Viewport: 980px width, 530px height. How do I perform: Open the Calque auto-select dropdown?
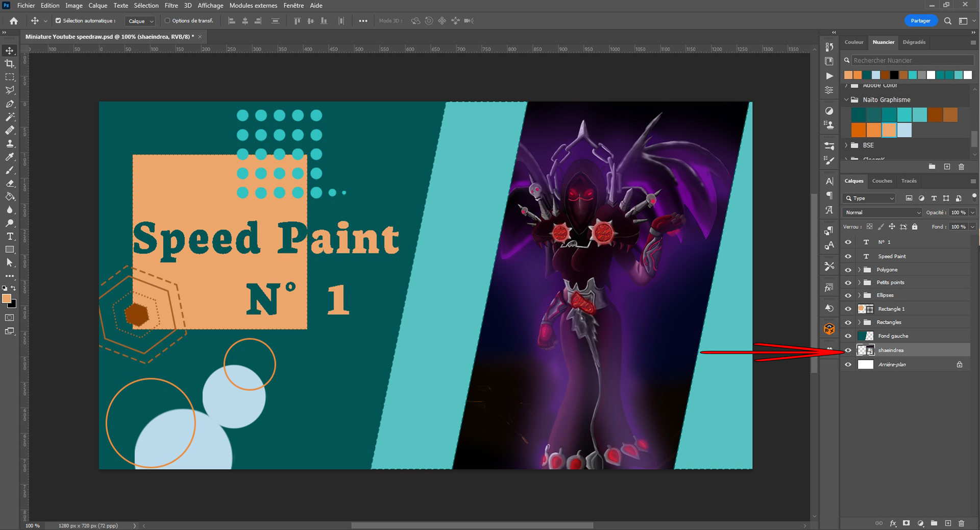tap(140, 21)
